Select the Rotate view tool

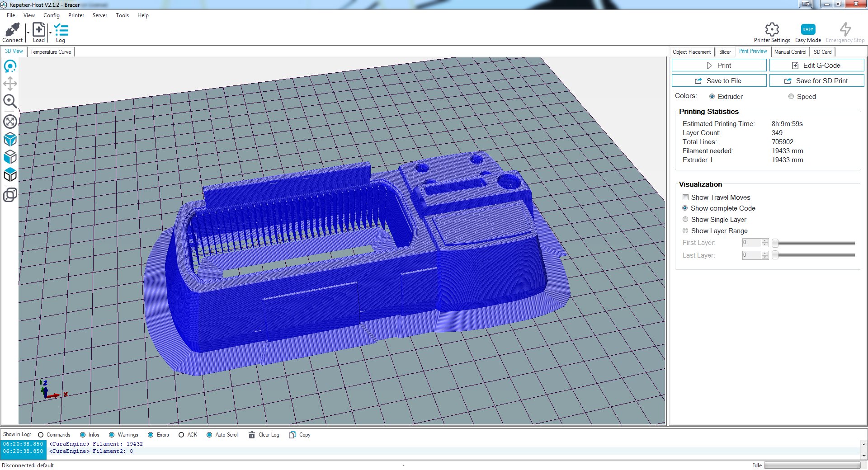tap(10, 67)
